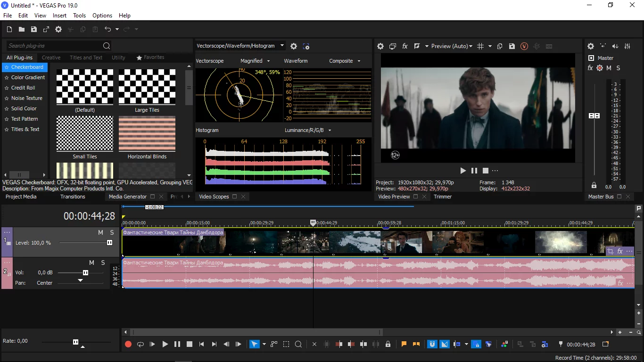Click the Selection Edit dashed-rectangle tool
Image resolution: width=644 pixels, height=362 pixels.
click(286, 344)
